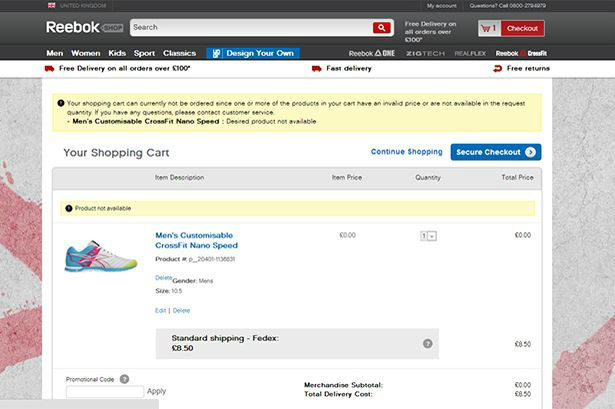The width and height of the screenshot is (615, 409).
Task: Open the Men menu
Action: tap(55, 53)
